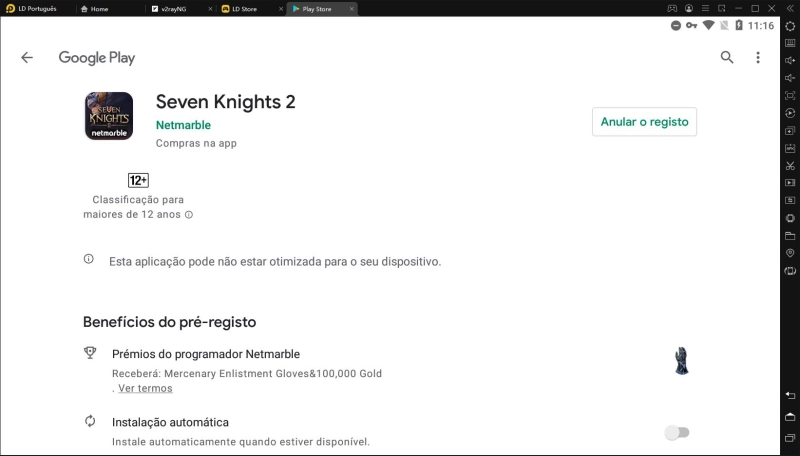This screenshot has width=800, height=456.
Task: Click the Anular o registo button
Action: coord(644,121)
